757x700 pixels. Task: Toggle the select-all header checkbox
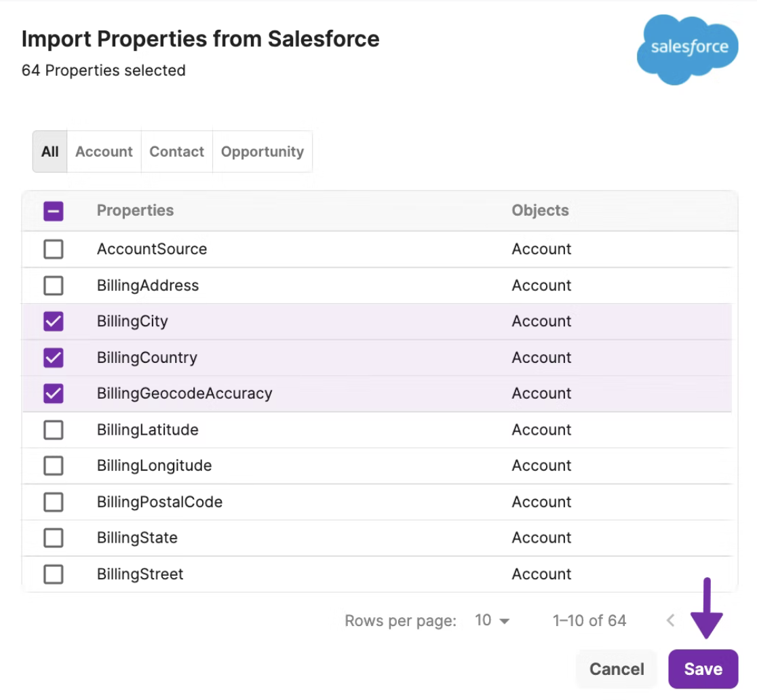pyautogui.click(x=53, y=212)
